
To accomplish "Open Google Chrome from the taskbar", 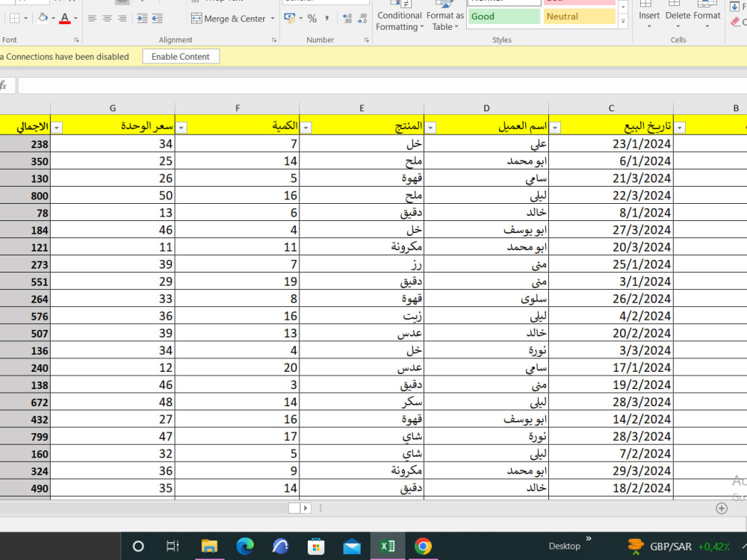I will click(x=423, y=547).
